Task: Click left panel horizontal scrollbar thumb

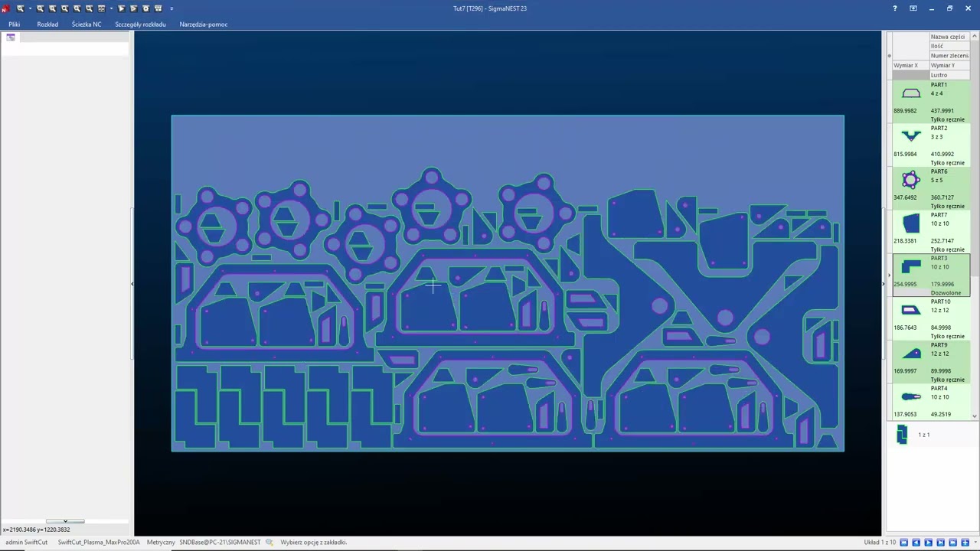Action: (65, 521)
